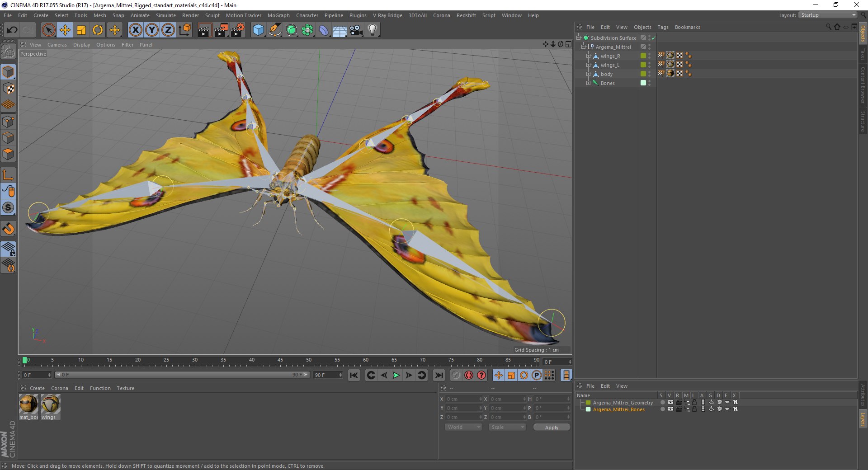This screenshot has height=470, width=868.
Task: Switch to Layers side tab
Action: pyautogui.click(x=863, y=419)
